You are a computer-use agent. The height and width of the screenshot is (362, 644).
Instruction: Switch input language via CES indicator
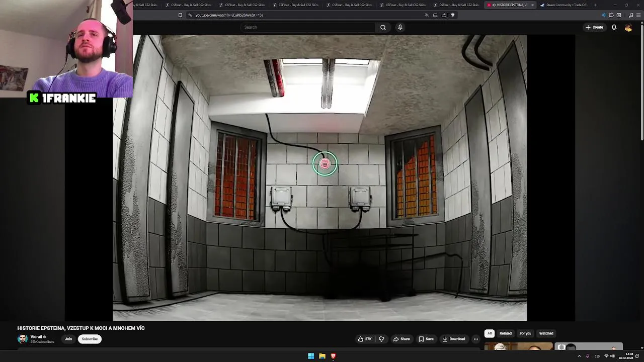(x=597, y=356)
